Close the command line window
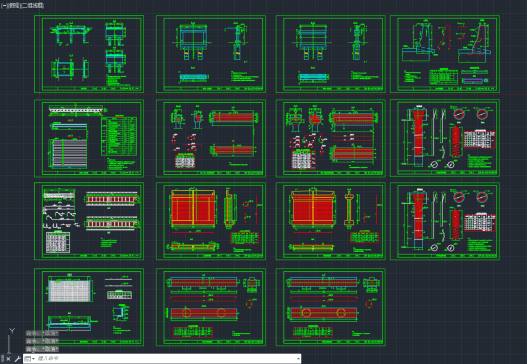The width and height of the screenshot is (527, 364). coord(8,359)
